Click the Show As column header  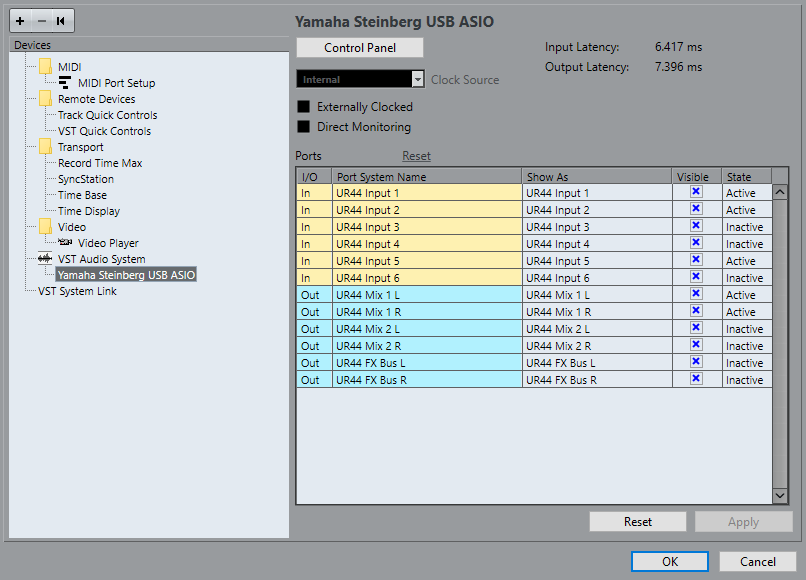[596, 176]
